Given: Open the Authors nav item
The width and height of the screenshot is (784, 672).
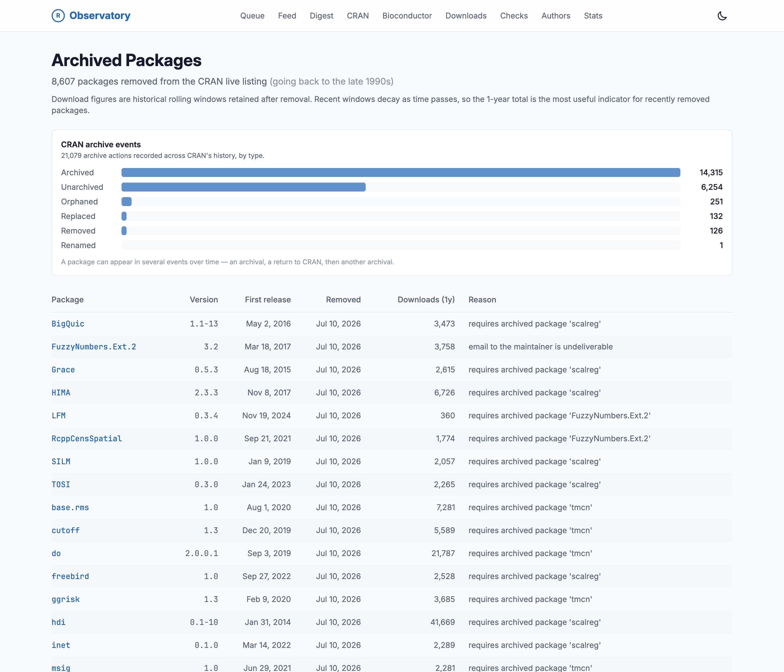Looking at the screenshot, I should pos(556,15).
